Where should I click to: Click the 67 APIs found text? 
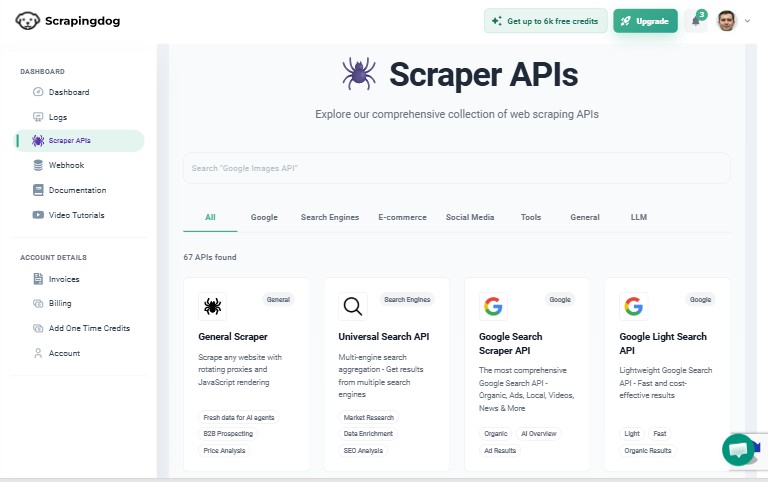coord(210,257)
